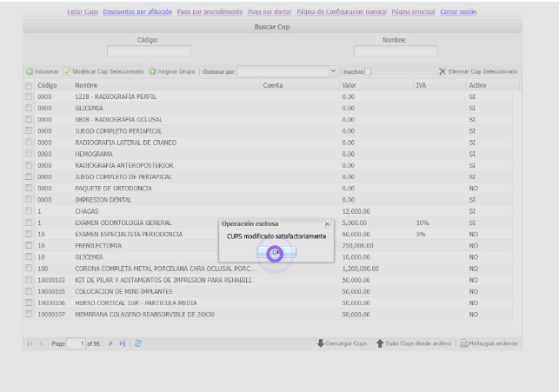The height and width of the screenshot is (392, 559).
Task: Click the page number input field
Action: point(76,343)
